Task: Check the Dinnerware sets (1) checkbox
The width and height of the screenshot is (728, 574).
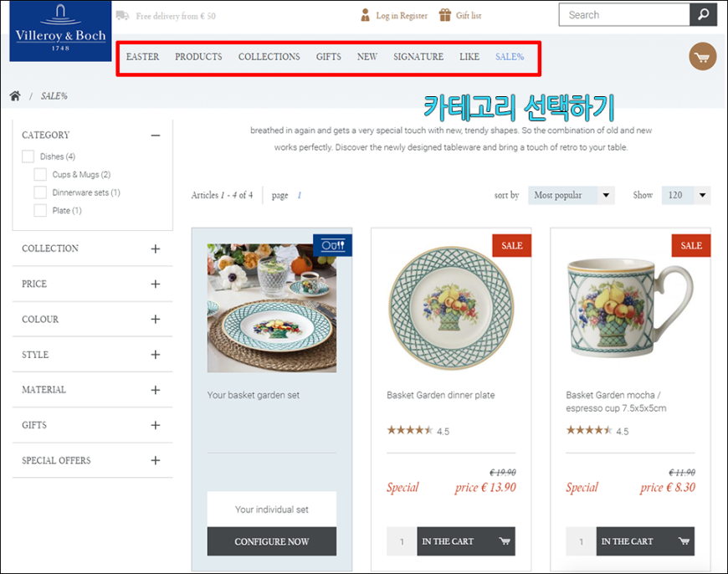Action: coord(40,192)
